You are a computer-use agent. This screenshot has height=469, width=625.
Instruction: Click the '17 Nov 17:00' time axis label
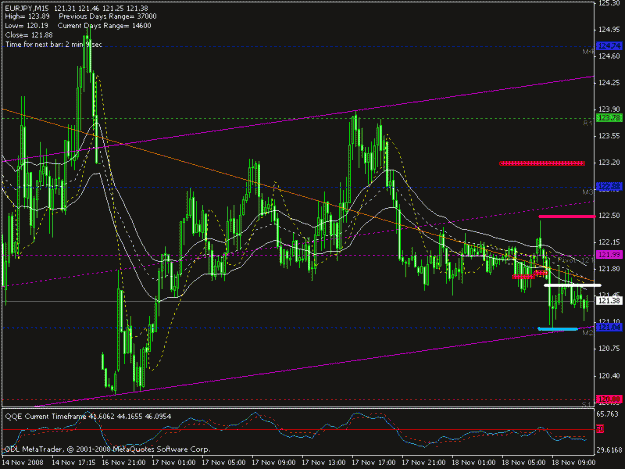(x=373, y=463)
